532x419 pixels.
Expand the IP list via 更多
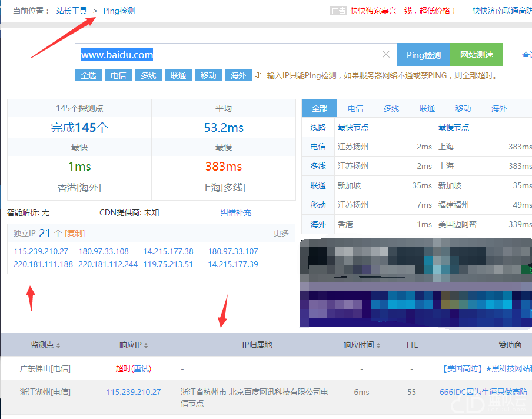click(x=281, y=233)
